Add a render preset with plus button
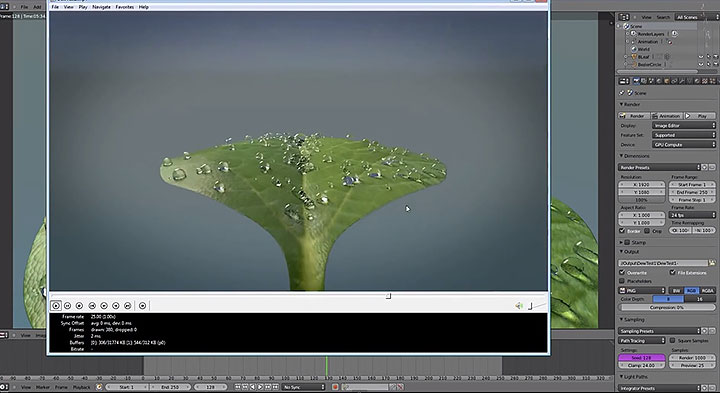 coord(705,167)
